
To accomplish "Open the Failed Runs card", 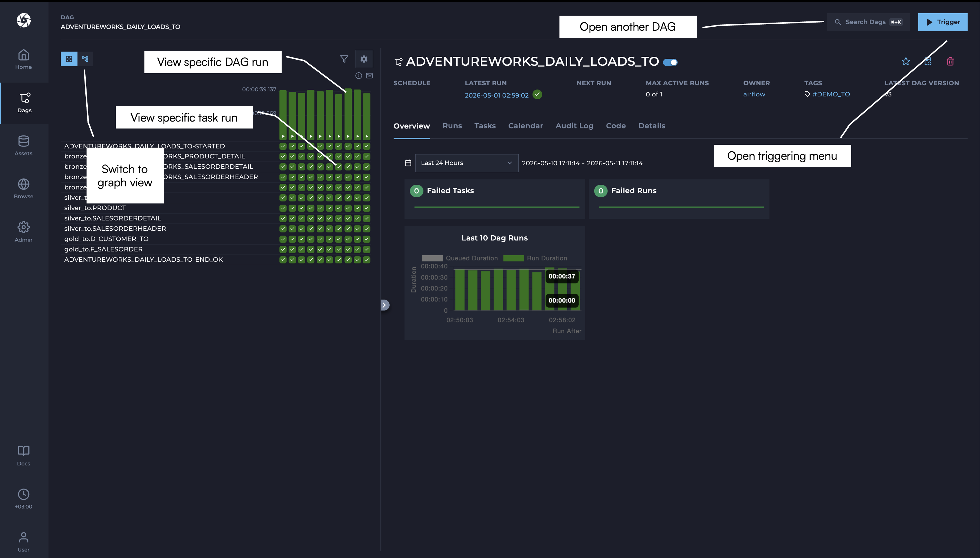I will (679, 199).
